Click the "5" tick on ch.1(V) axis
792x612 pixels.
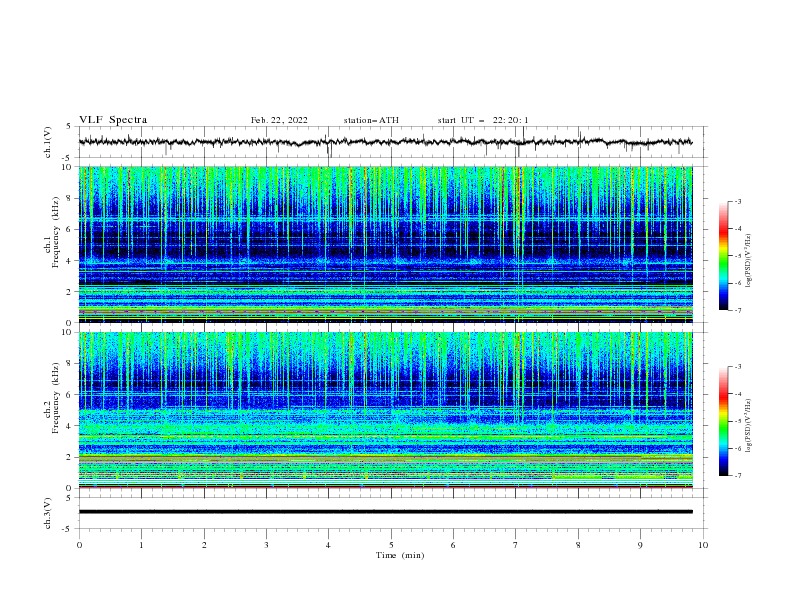coord(70,127)
